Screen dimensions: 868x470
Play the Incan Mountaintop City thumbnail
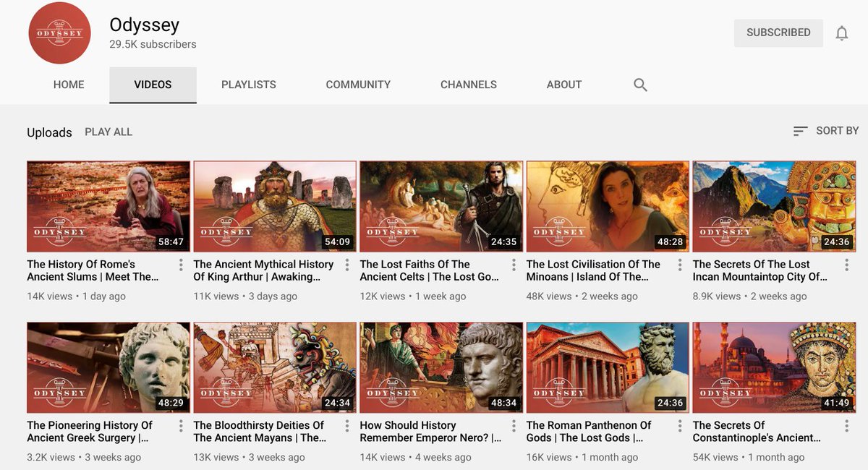click(774, 206)
